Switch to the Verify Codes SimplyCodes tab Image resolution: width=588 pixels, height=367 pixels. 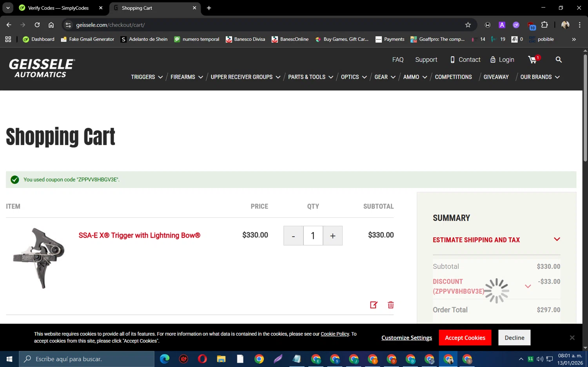pyautogui.click(x=58, y=8)
